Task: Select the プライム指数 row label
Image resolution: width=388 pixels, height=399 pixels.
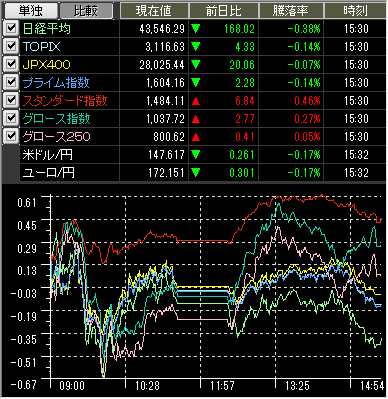Action: [56, 83]
